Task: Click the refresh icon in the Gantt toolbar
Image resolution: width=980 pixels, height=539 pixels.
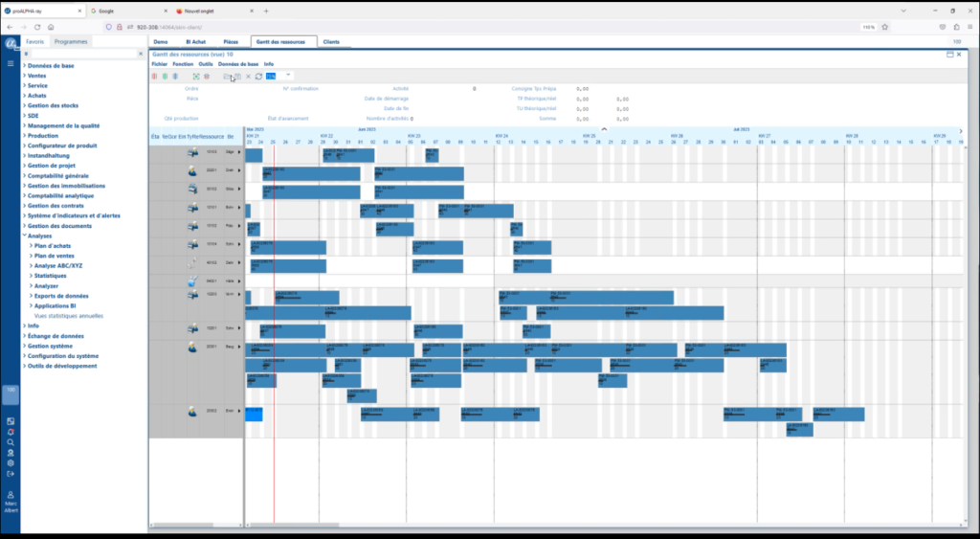Action: [x=258, y=77]
